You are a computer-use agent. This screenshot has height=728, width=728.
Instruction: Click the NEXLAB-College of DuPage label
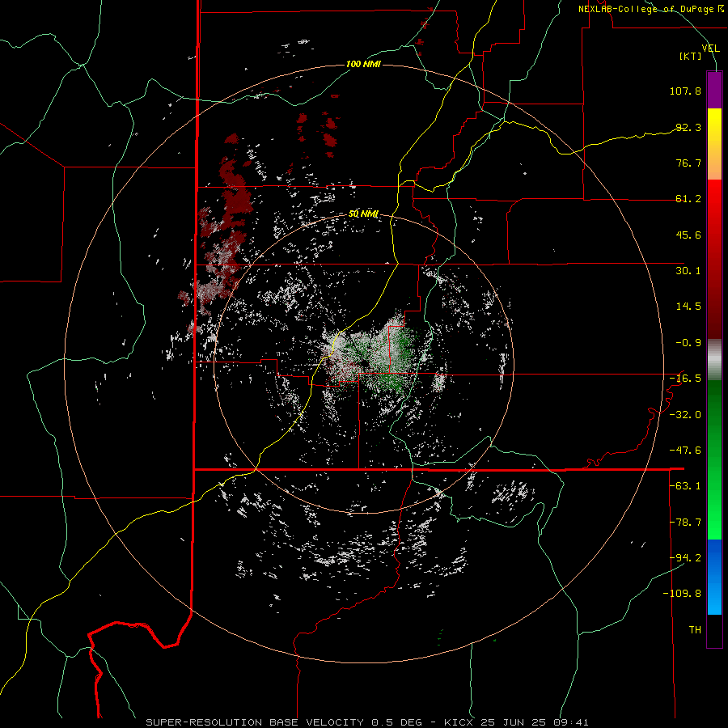click(x=650, y=9)
